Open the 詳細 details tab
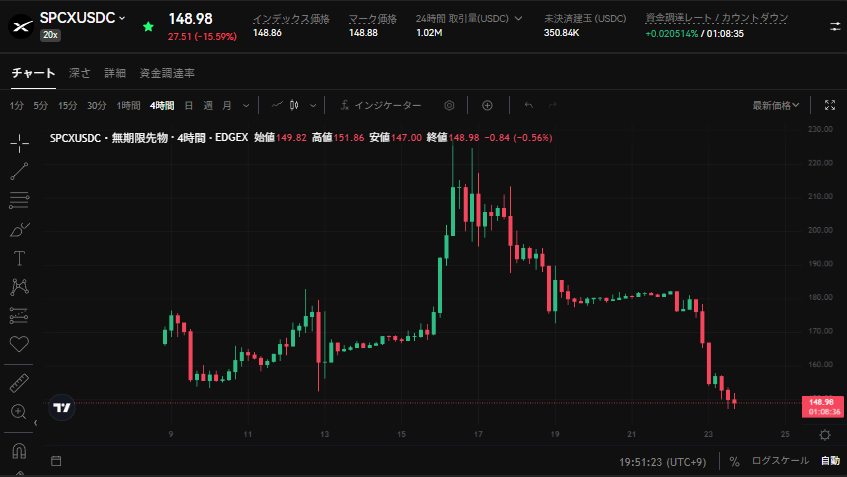This screenshot has height=477, width=847. 115,73
